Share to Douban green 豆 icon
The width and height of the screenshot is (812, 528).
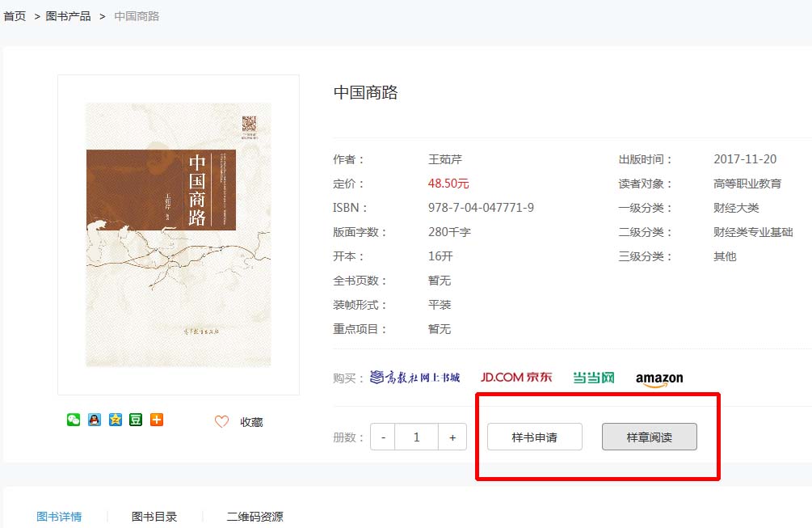tap(136, 419)
